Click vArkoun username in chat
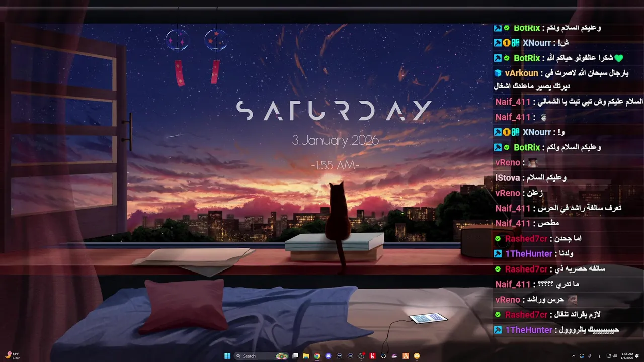Screen dimensions: 644x362 tap(522, 73)
